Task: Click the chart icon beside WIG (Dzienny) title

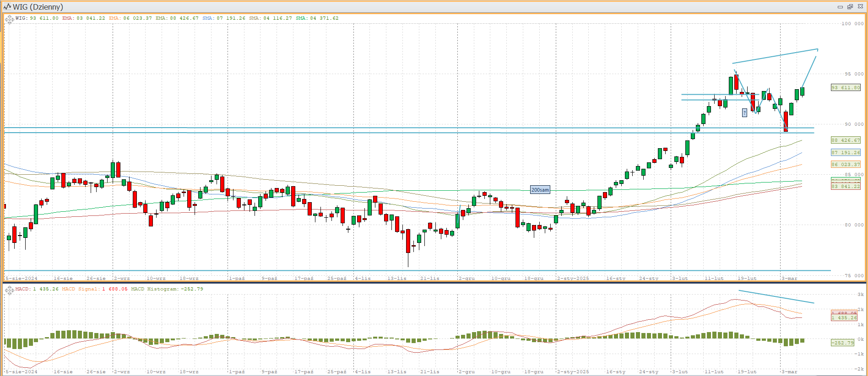Action: pos(7,6)
